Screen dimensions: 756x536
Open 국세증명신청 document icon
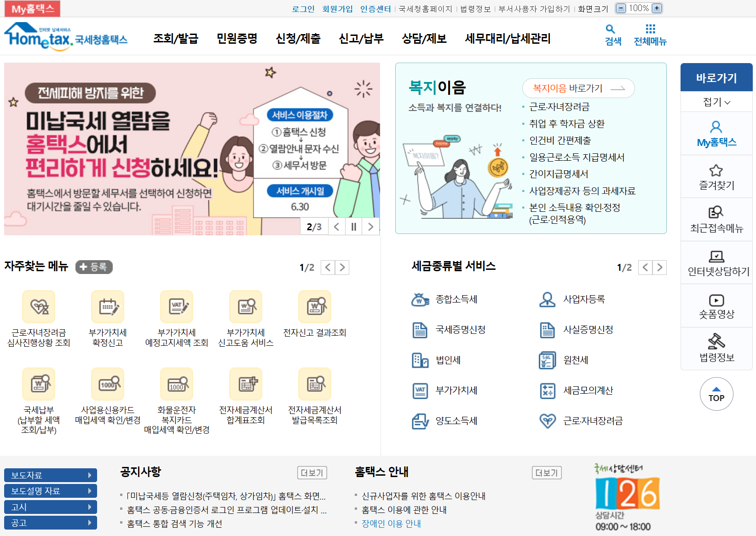pyautogui.click(x=420, y=330)
